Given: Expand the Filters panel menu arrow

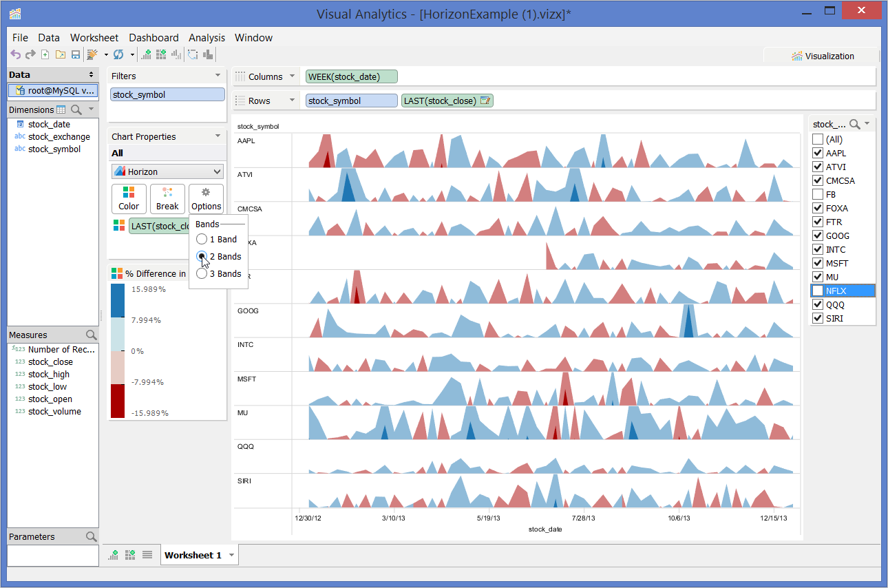Looking at the screenshot, I should pos(218,76).
